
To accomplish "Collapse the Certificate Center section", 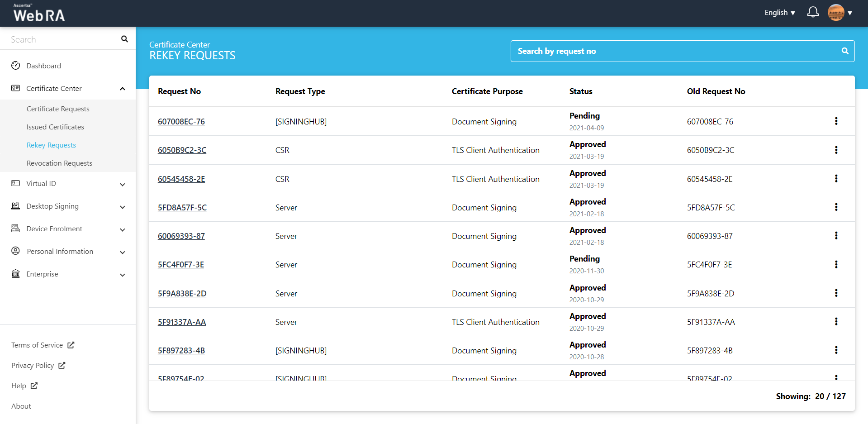I will coord(123,89).
